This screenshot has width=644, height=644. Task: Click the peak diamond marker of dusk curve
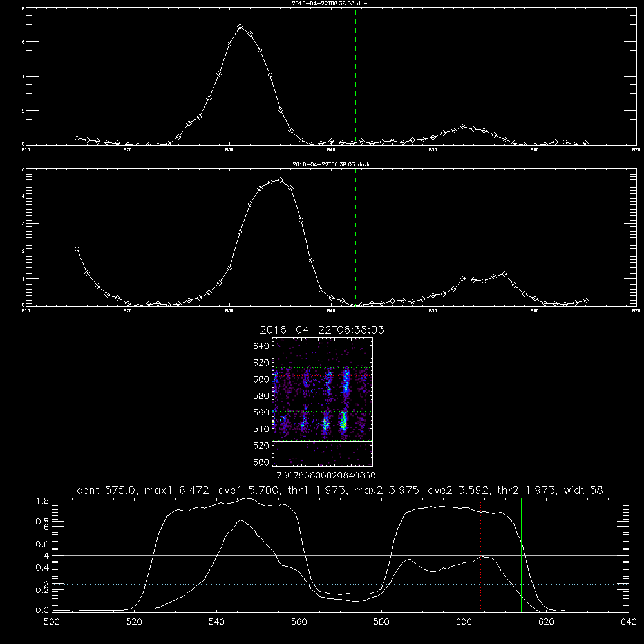(x=281, y=180)
